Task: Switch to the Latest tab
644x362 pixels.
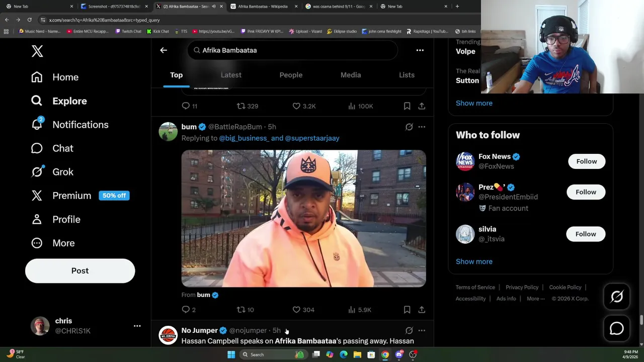Action: (x=231, y=75)
